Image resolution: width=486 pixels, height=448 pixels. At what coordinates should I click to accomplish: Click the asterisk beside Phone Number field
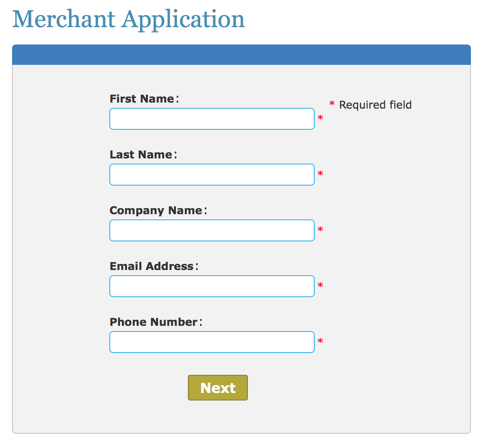[x=320, y=341]
